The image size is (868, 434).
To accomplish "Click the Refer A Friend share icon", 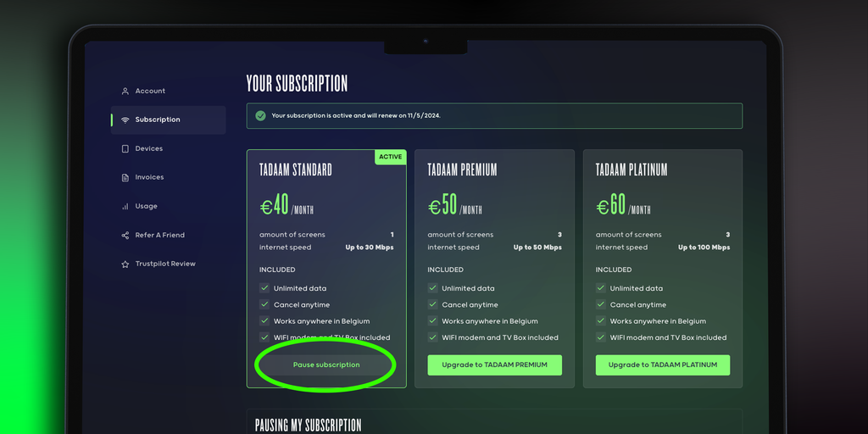I will pos(125,235).
